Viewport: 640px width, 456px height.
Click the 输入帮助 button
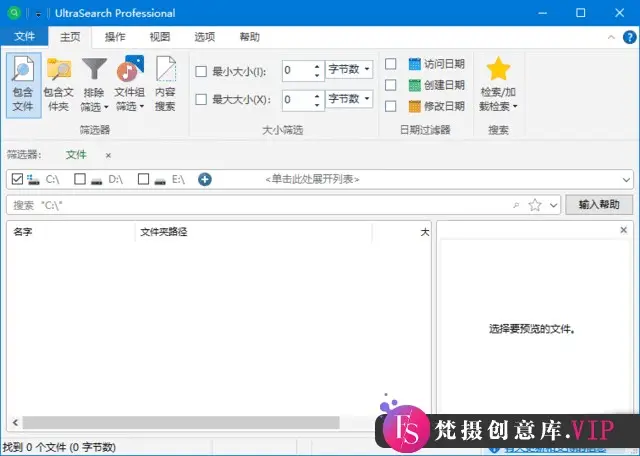[x=599, y=205]
